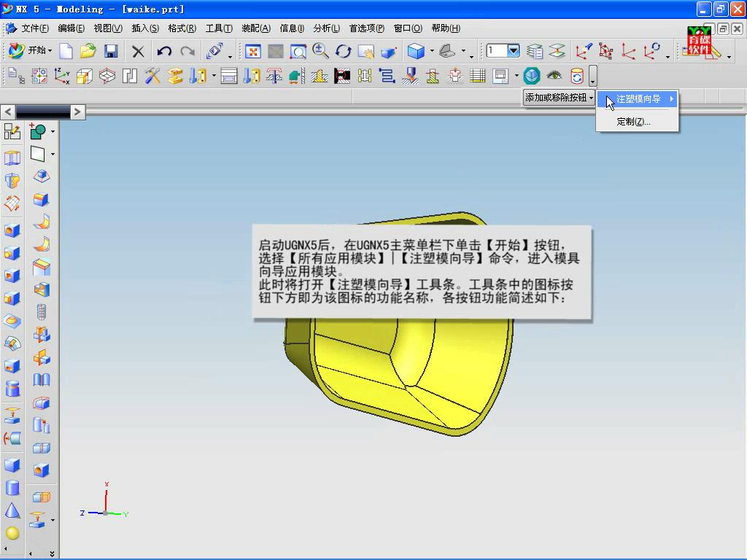This screenshot has width=747, height=560.
Task: Open the 文件(F) menu
Action: pyautogui.click(x=35, y=28)
